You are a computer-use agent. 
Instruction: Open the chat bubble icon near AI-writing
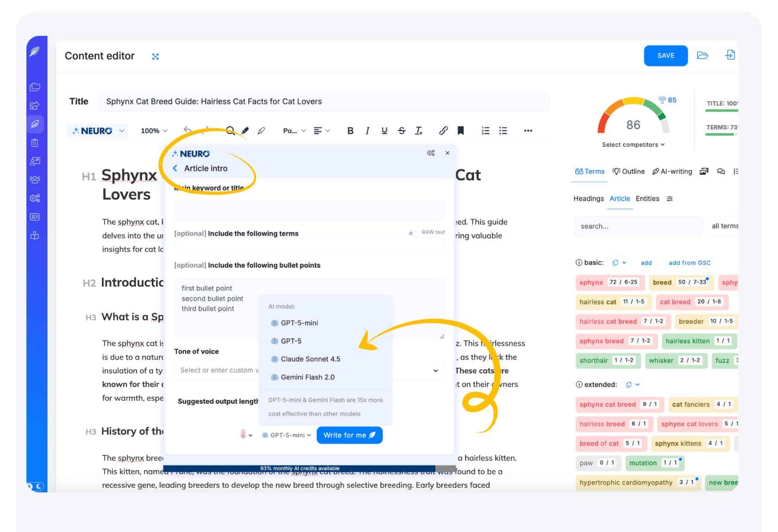721,171
